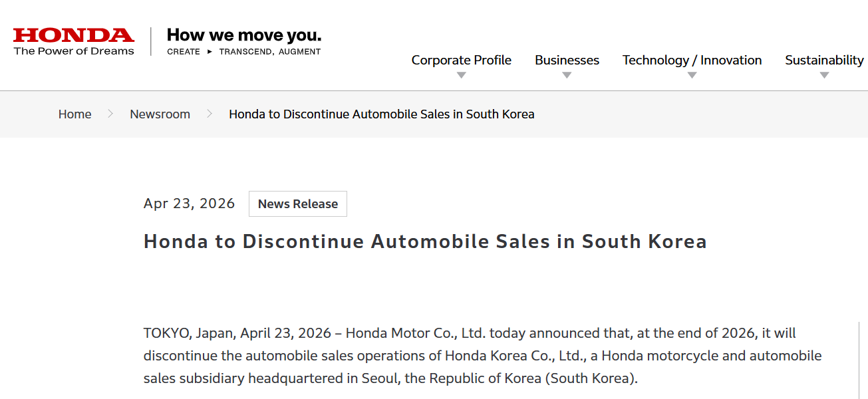Select the Technology / Innovation menu item
The height and width of the screenshot is (399, 868).
tap(692, 60)
